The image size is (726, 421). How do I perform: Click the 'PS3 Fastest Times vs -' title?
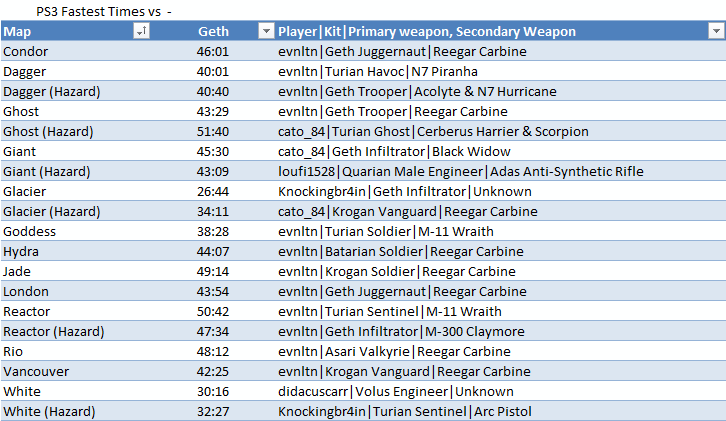[x=104, y=11]
